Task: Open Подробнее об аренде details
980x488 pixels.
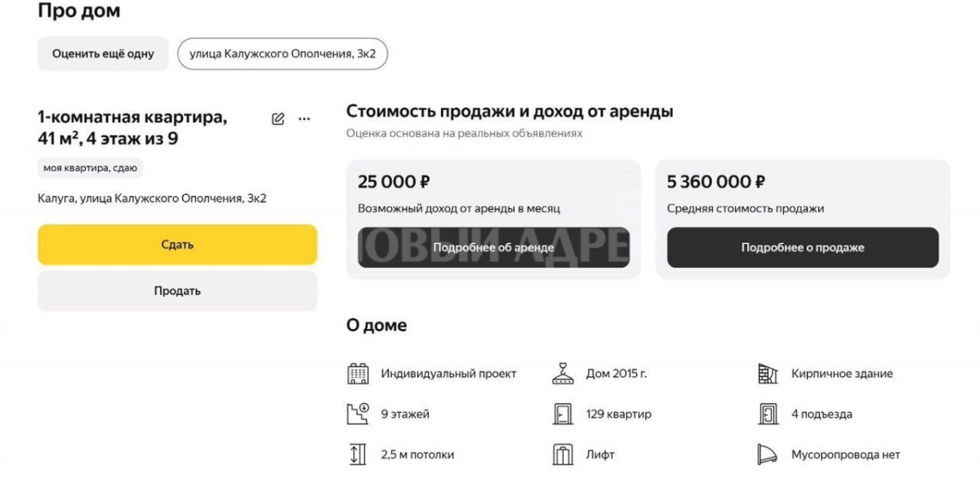Action: pos(493,247)
